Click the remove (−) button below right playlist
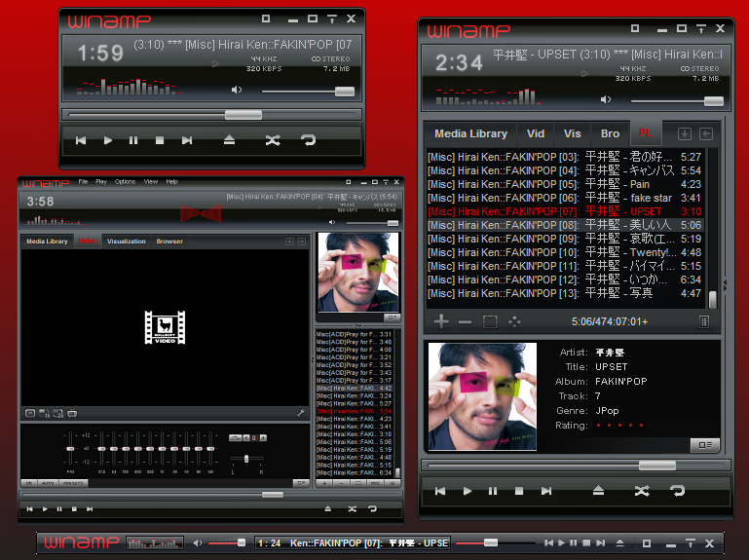749x560 pixels. click(465, 322)
